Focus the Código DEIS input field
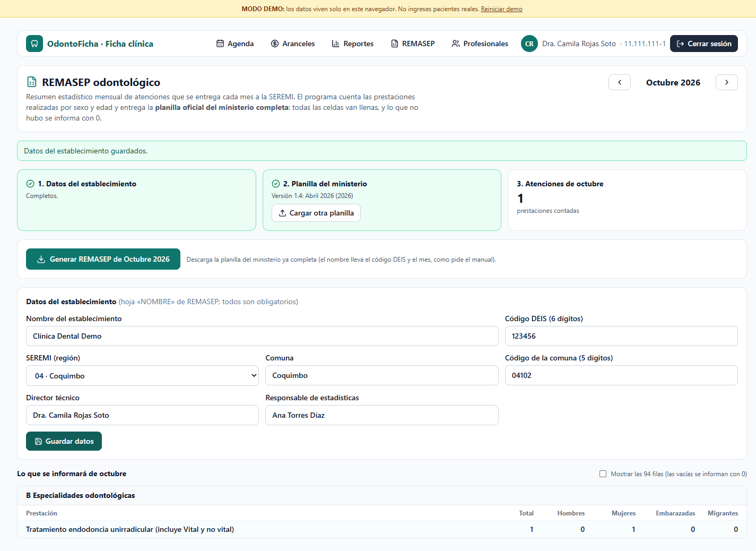This screenshot has height=551, width=756. pyautogui.click(x=621, y=336)
